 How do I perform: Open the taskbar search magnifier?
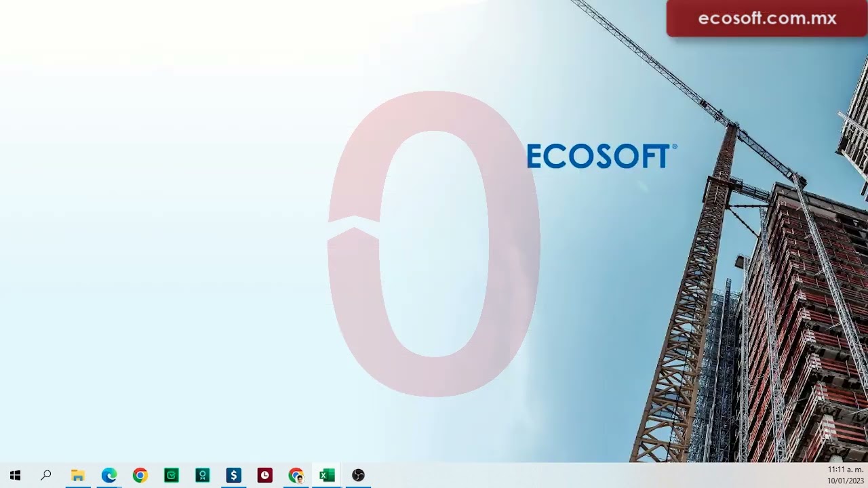click(x=46, y=476)
